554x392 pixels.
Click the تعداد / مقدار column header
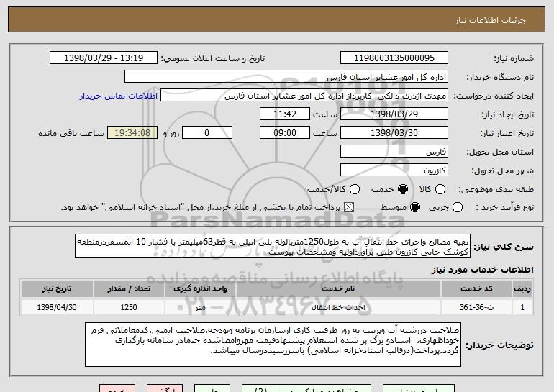129,289
